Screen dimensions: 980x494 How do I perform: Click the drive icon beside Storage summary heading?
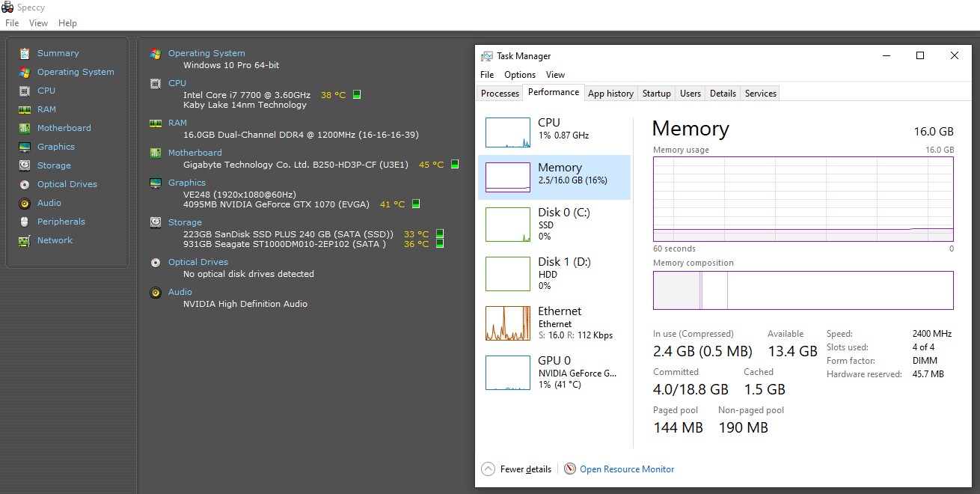156,222
